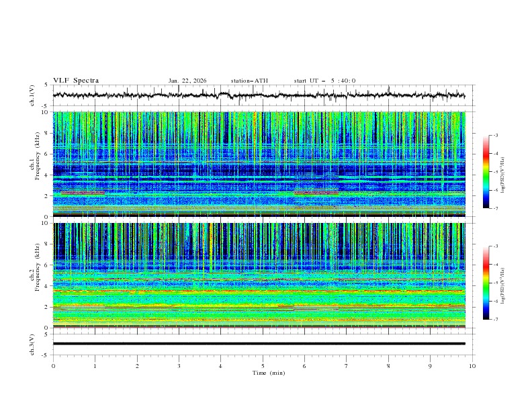Image resolution: width=532 pixels, height=411 pixels.
Task: Click the 5 minute tick on Time axis
Action: coord(263,365)
